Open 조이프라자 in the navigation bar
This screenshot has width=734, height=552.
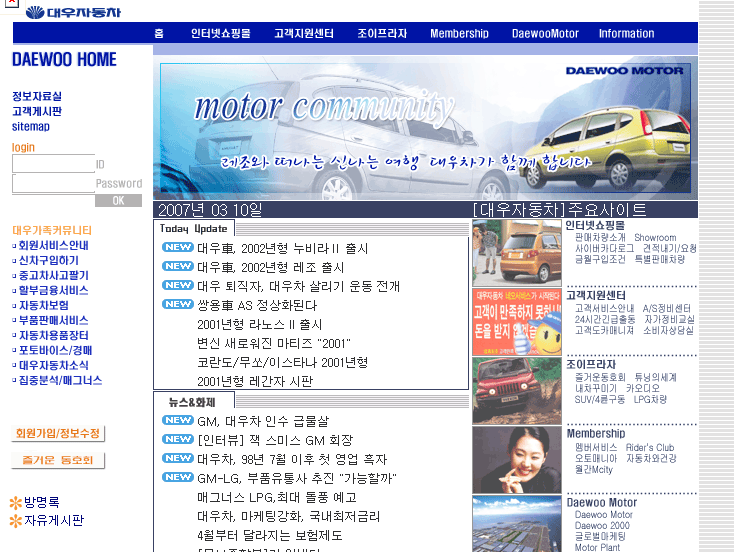pyautogui.click(x=382, y=33)
